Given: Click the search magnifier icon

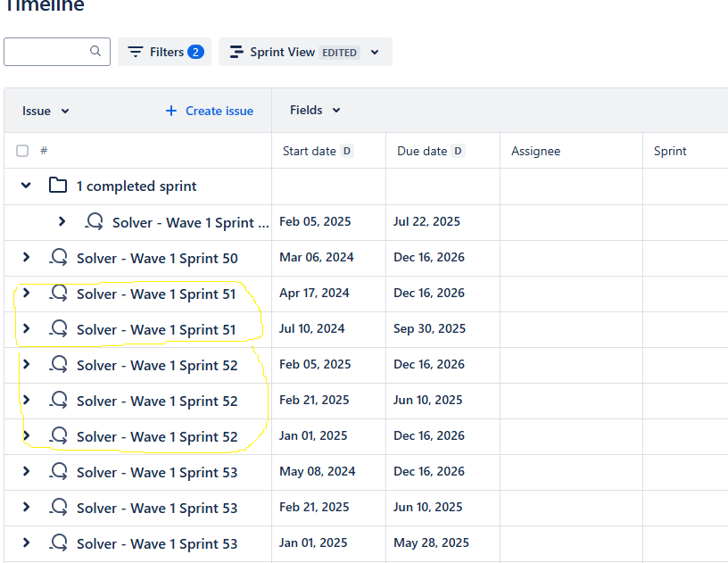Looking at the screenshot, I should [95, 51].
